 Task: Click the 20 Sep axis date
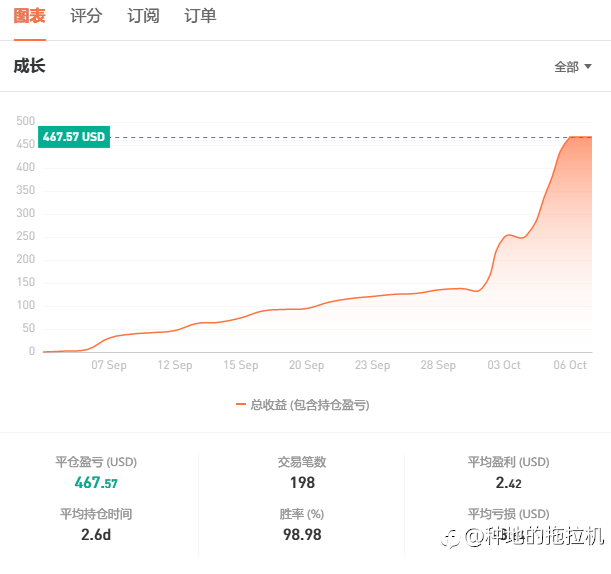click(306, 365)
